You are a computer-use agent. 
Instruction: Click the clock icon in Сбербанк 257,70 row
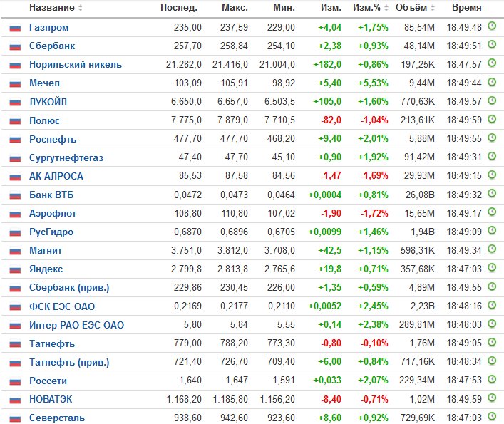(492, 45)
